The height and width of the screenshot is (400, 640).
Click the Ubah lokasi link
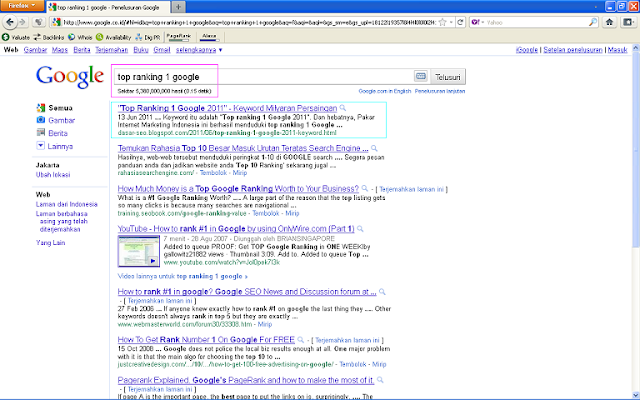53,175
